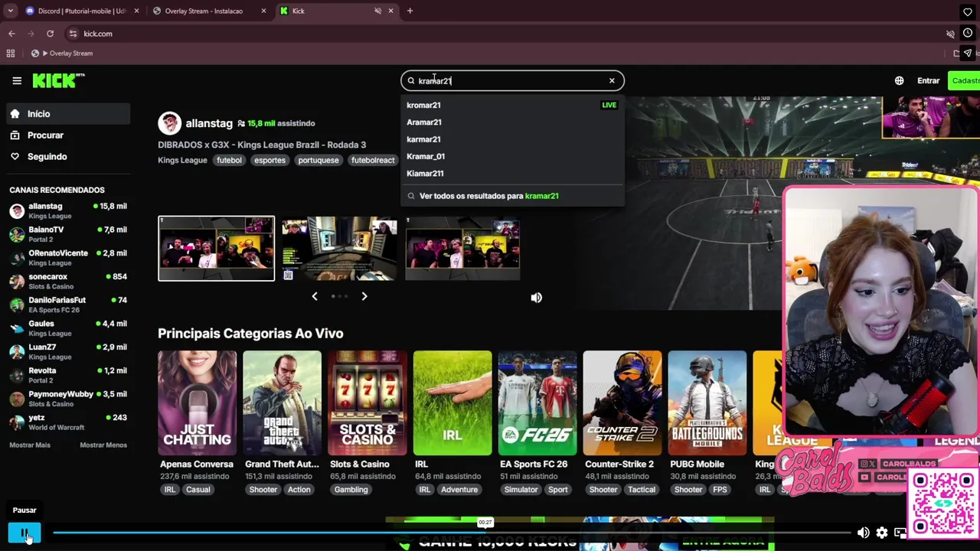Switch to the Overlay Stream browser tab
This screenshot has width=980, height=551.
tap(208, 11)
